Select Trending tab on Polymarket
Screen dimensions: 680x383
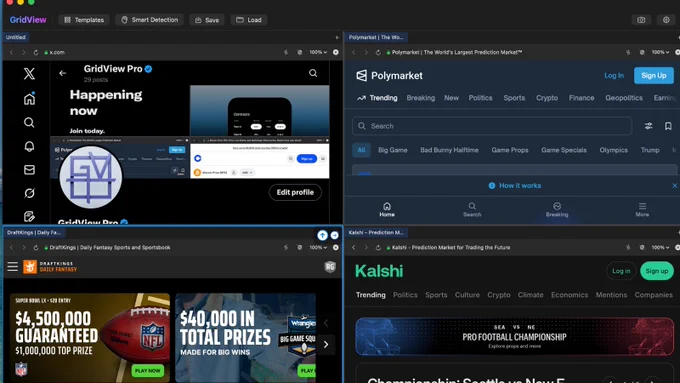point(377,98)
